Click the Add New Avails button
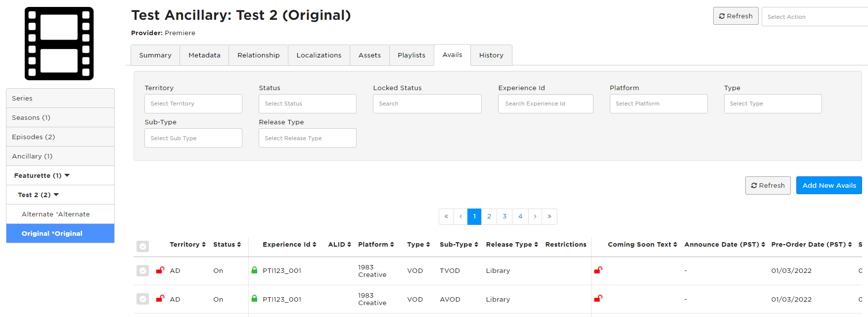Image resolution: width=868 pixels, height=317 pixels. (829, 185)
